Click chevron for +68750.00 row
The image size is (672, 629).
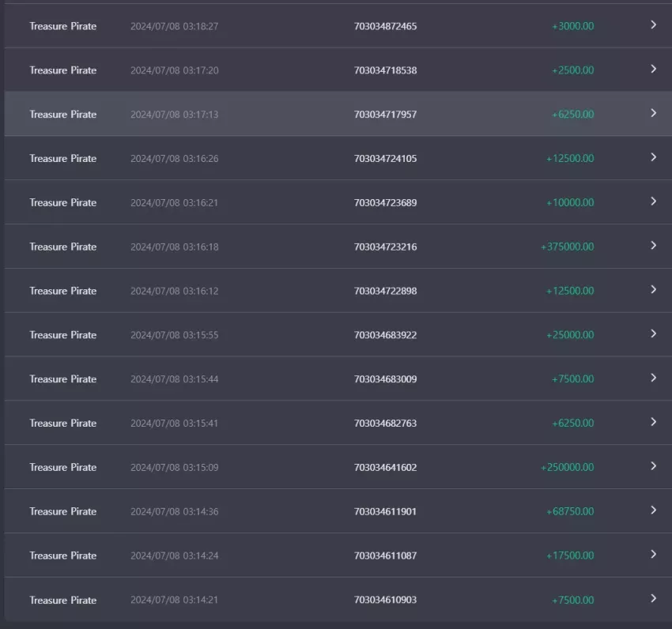tap(653, 510)
